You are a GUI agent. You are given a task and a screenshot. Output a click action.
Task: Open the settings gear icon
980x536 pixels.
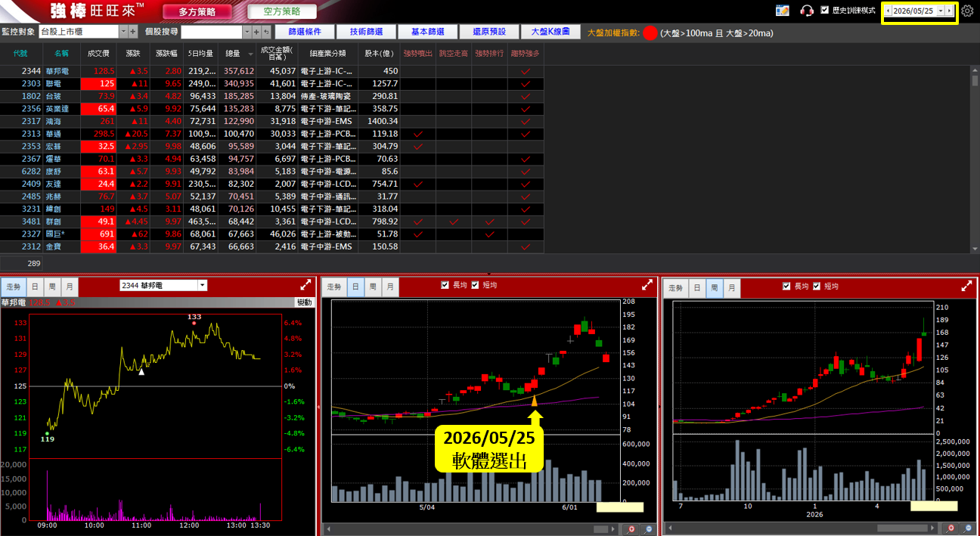point(967,11)
